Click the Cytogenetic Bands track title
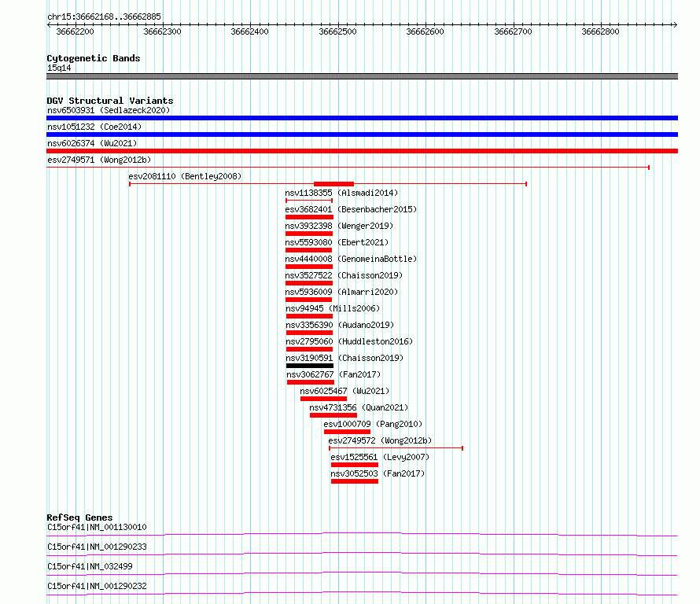Screen dimensions: 700x604 pyautogui.click(x=94, y=58)
